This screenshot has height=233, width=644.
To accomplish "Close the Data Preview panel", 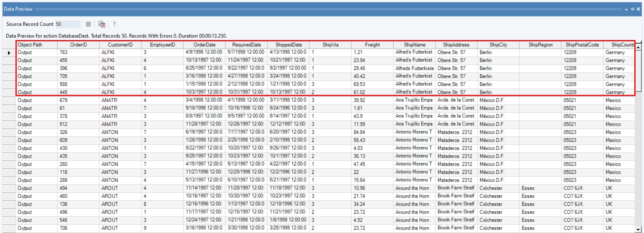I will tap(638, 9).
